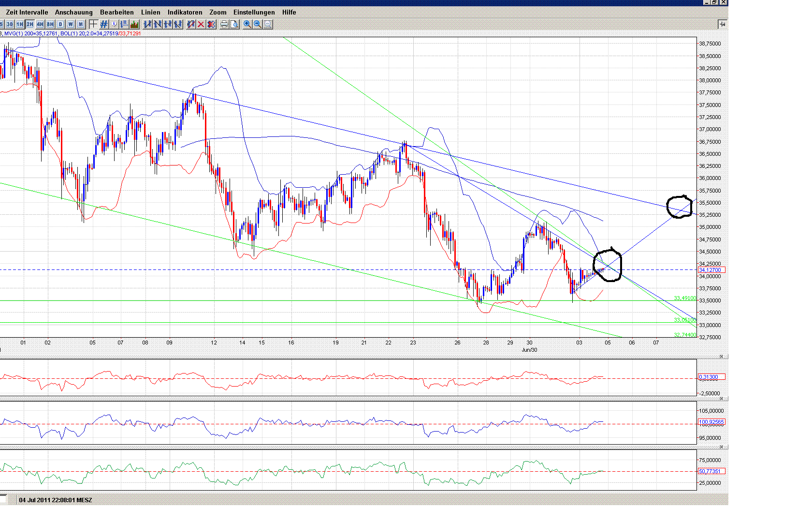
Task: Click the green level label 33,05100
Action: (x=685, y=320)
